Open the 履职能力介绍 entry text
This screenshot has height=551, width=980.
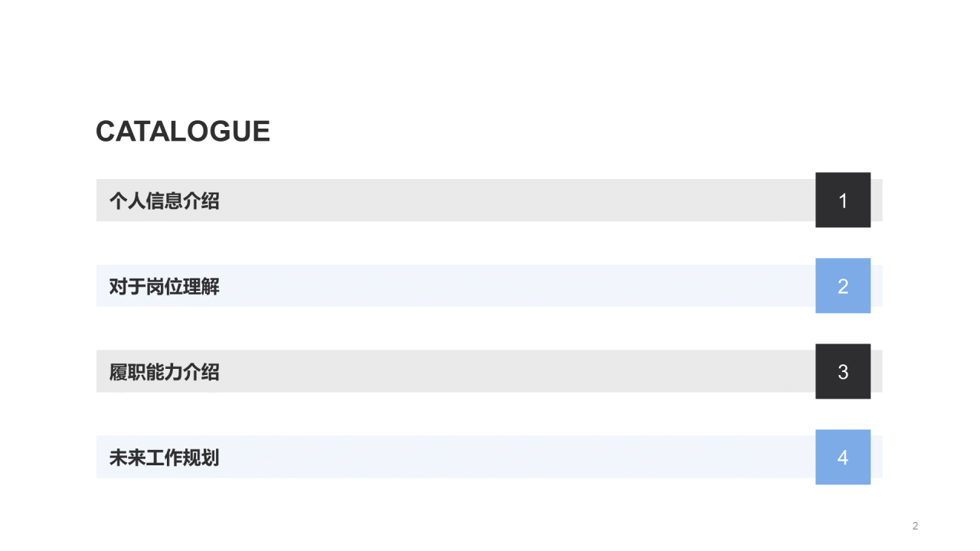(165, 373)
